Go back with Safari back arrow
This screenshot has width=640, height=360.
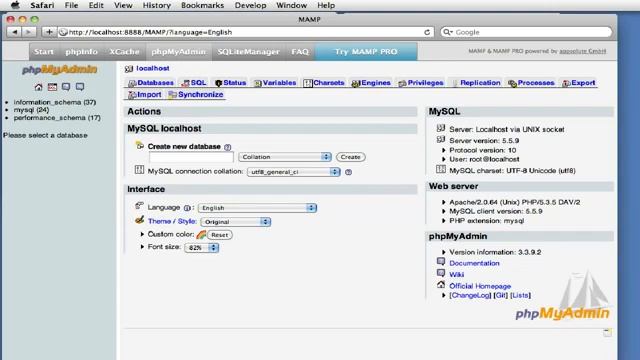14,32
